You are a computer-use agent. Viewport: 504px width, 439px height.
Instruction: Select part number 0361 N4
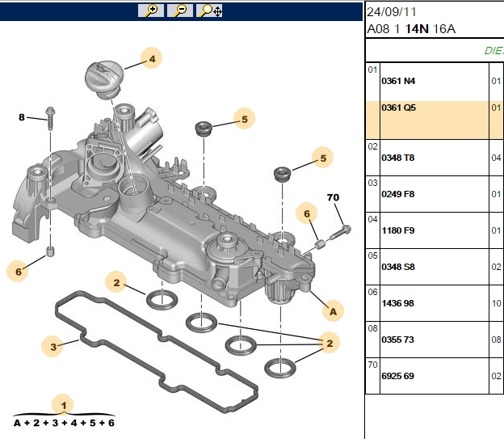(x=398, y=81)
